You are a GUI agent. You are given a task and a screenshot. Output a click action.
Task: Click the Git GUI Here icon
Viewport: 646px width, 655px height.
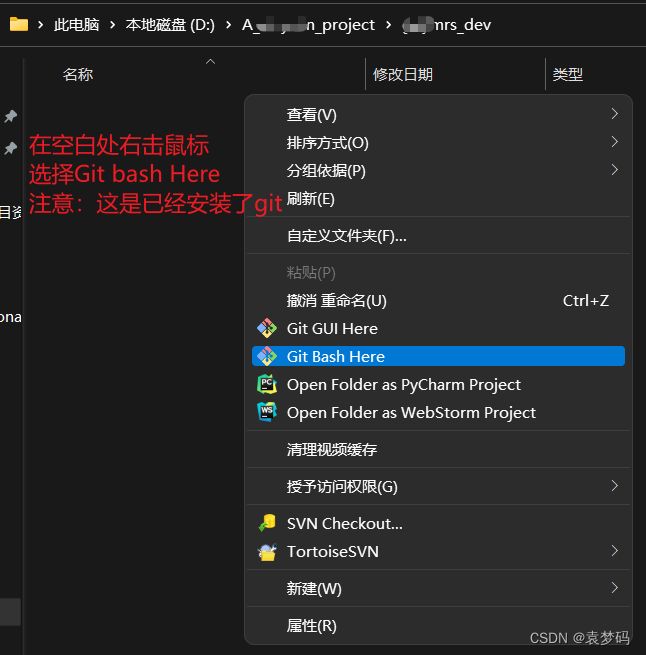point(267,328)
